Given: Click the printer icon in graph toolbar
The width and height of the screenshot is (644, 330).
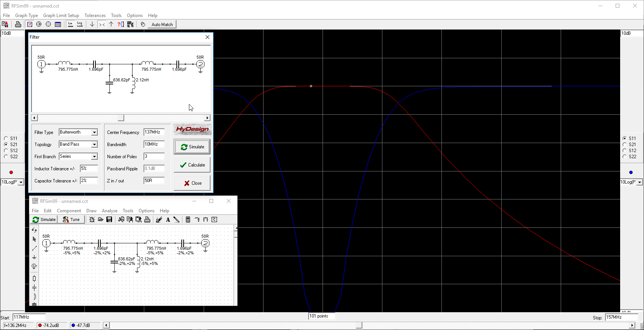Looking at the screenshot, I should [x=18, y=24].
